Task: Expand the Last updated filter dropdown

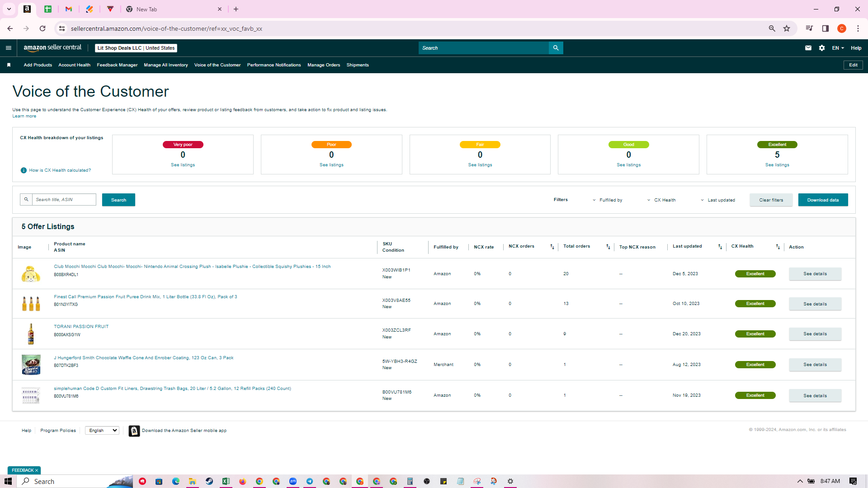Action: click(x=718, y=200)
